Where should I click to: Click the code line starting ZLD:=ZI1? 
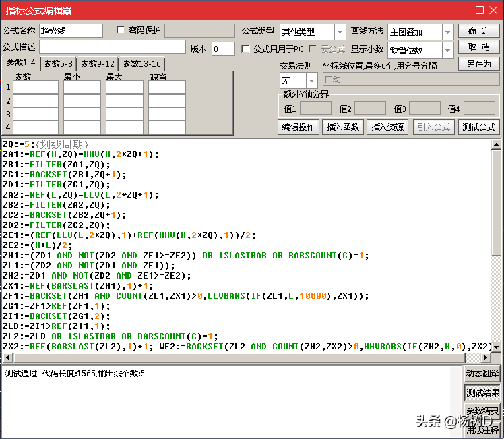point(57,326)
